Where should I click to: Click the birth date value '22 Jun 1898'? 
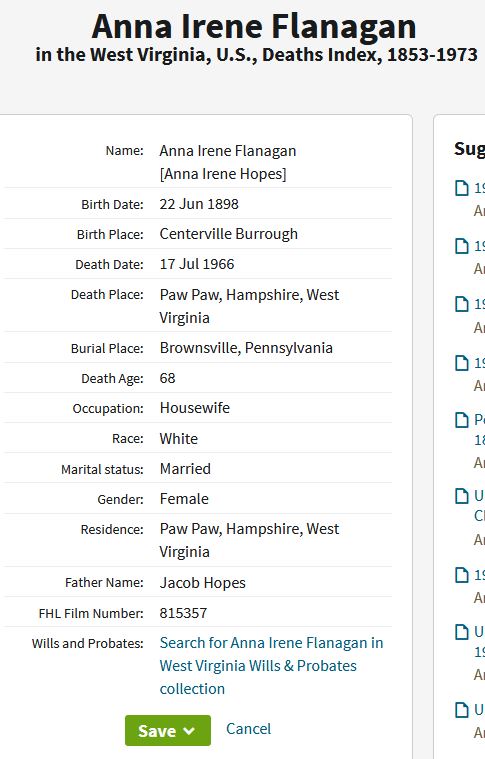click(x=199, y=204)
